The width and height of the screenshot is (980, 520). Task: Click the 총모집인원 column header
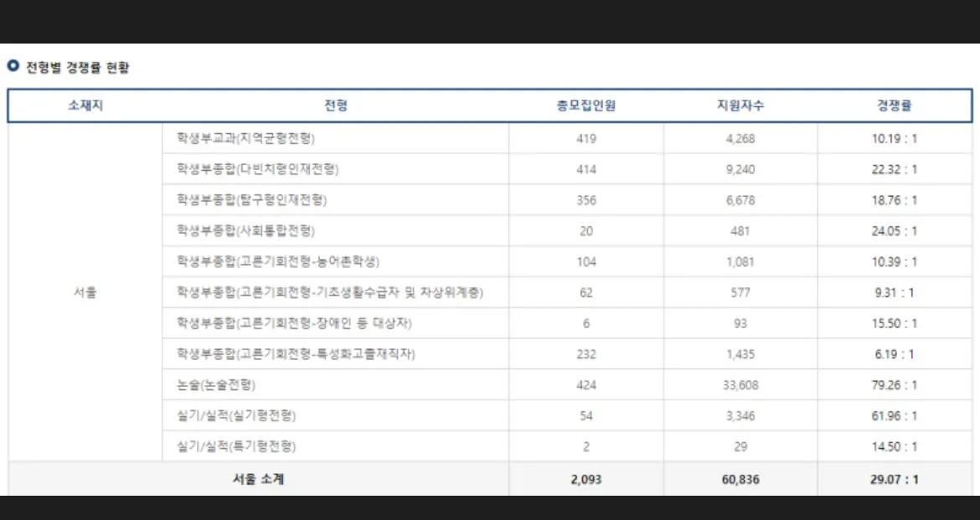pos(585,105)
